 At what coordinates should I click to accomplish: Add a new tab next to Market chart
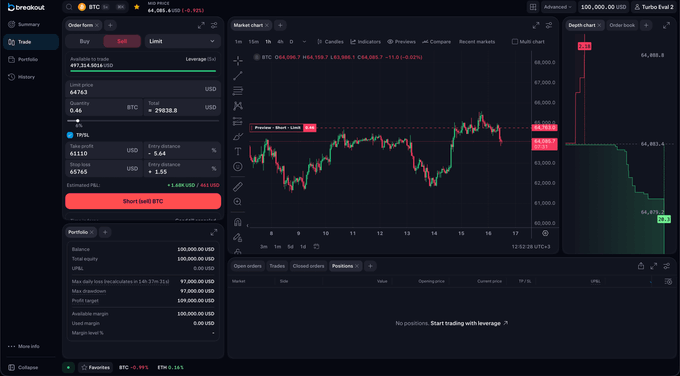pyautogui.click(x=280, y=25)
